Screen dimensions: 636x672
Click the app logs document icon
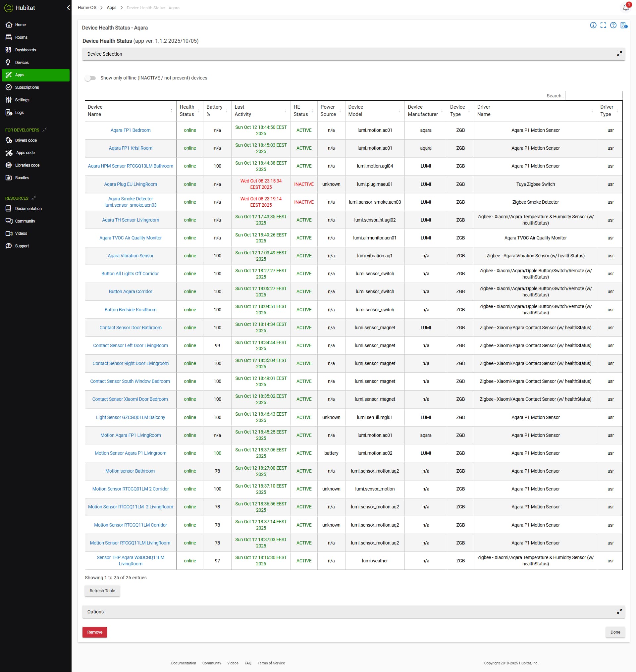[623, 25]
